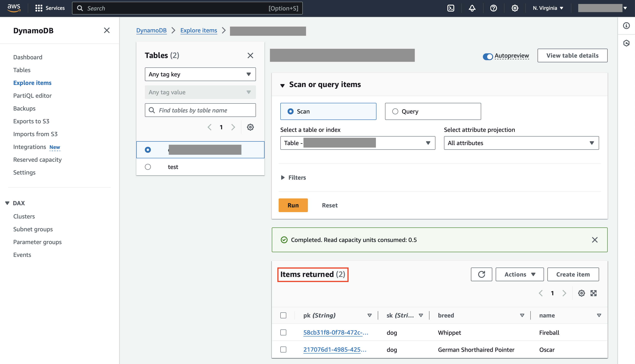This screenshot has height=364, width=635.
Task: Disable the Autopreview toggle
Action: (487, 56)
